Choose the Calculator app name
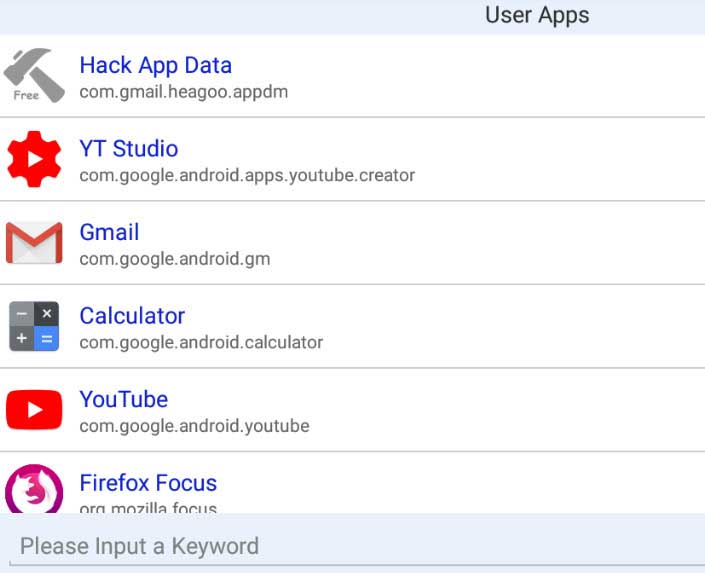 pos(132,316)
